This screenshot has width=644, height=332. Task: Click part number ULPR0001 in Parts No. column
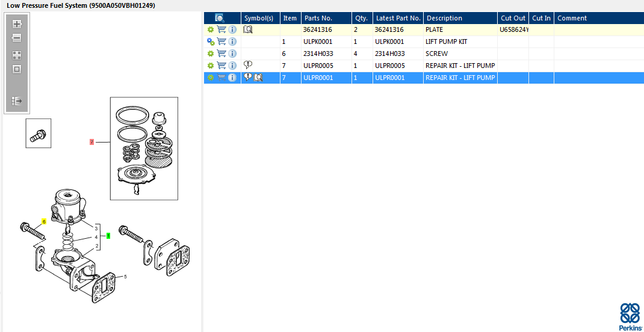[x=318, y=77]
